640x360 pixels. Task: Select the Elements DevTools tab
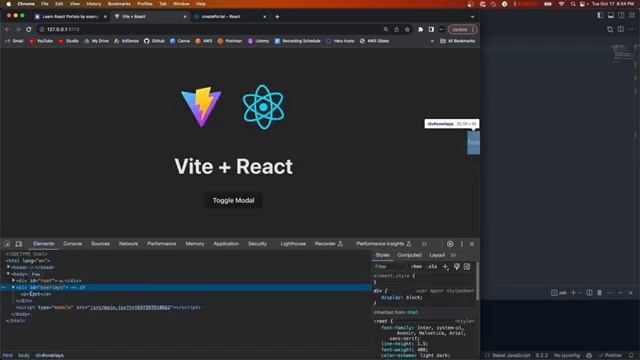pyautogui.click(x=44, y=244)
